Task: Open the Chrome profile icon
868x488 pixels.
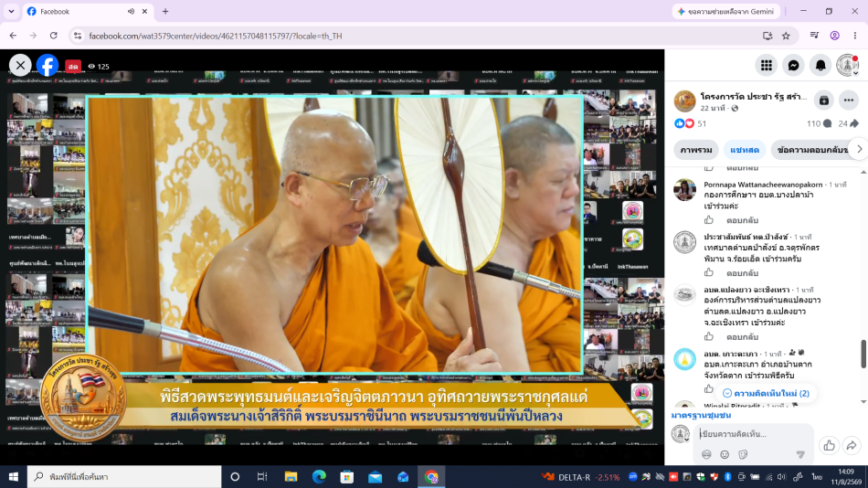Action: (834, 36)
